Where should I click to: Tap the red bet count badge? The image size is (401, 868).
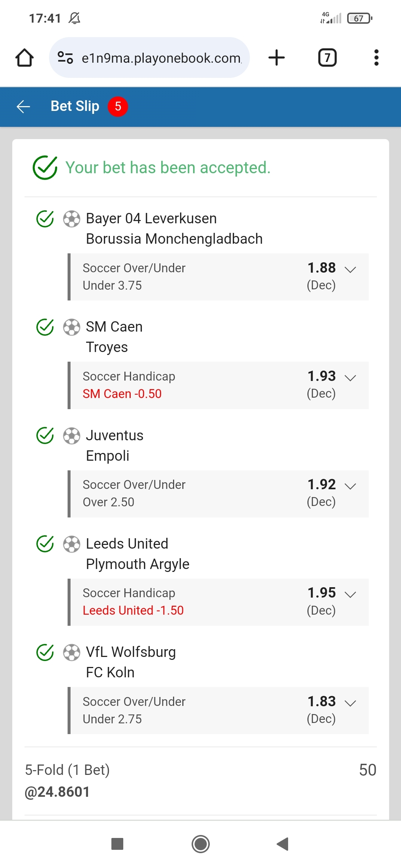[x=118, y=106]
